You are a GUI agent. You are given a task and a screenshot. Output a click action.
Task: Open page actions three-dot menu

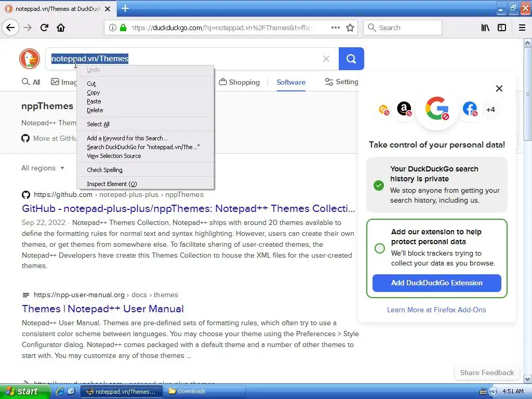tap(335, 28)
